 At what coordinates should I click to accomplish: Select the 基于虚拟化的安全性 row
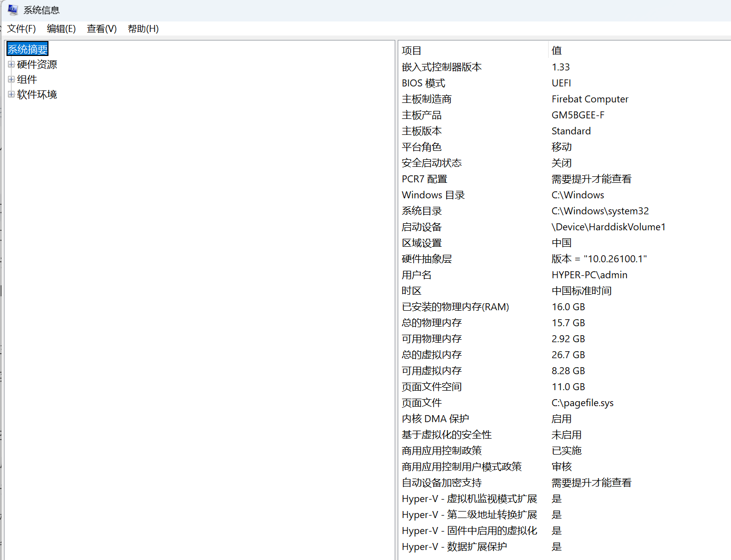click(x=565, y=435)
